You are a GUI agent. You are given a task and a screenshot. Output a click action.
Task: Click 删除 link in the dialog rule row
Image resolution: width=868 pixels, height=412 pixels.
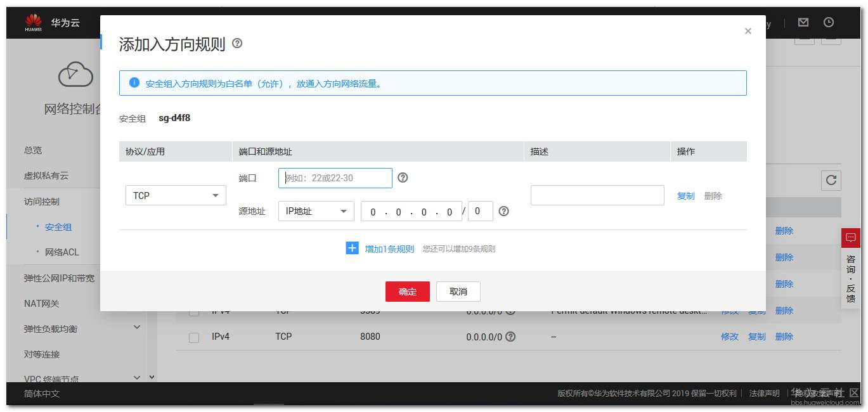tap(713, 196)
